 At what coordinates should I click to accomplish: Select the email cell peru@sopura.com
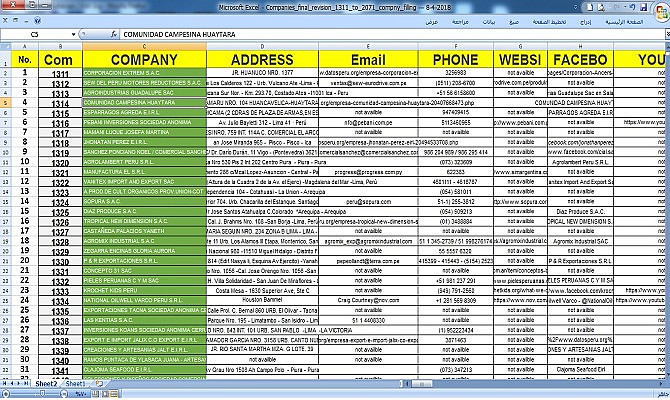click(368, 202)
